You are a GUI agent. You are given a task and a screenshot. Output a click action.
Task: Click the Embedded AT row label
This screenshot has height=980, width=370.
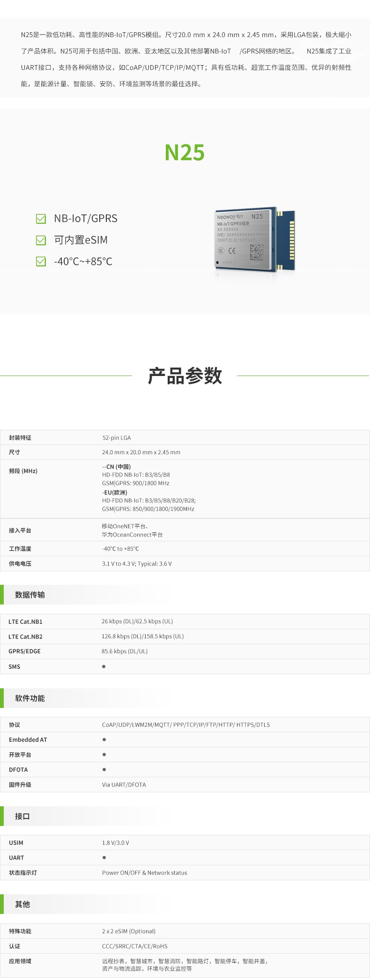[28, 740]
